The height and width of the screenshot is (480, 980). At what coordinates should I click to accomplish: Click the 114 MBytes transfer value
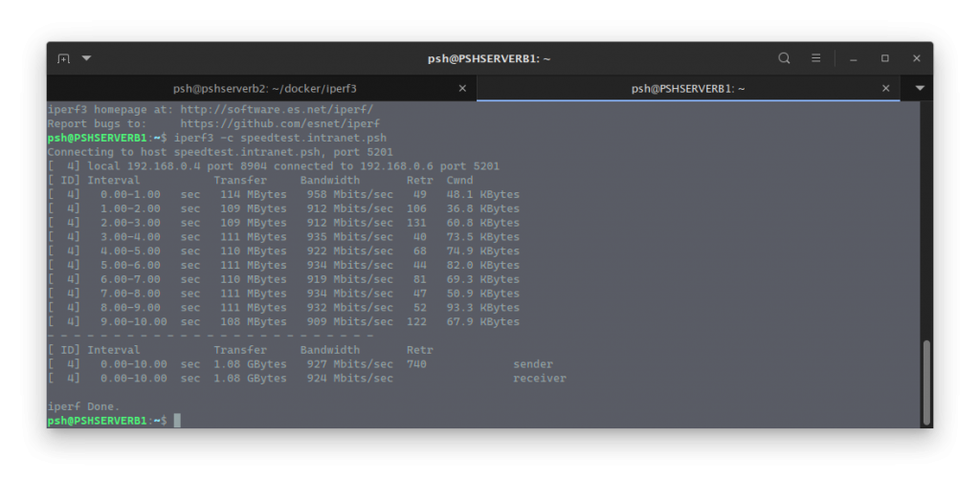tap(253, 194)
